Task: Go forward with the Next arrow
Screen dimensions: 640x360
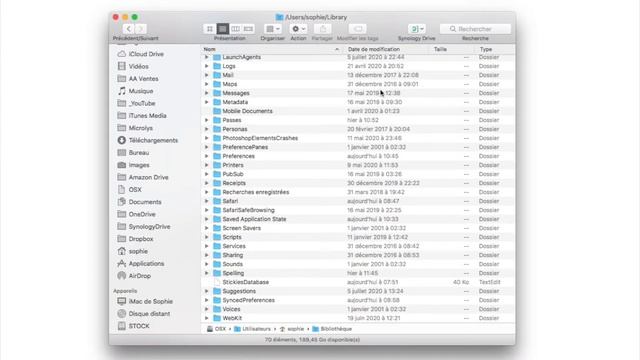Action: coord(140,29)
